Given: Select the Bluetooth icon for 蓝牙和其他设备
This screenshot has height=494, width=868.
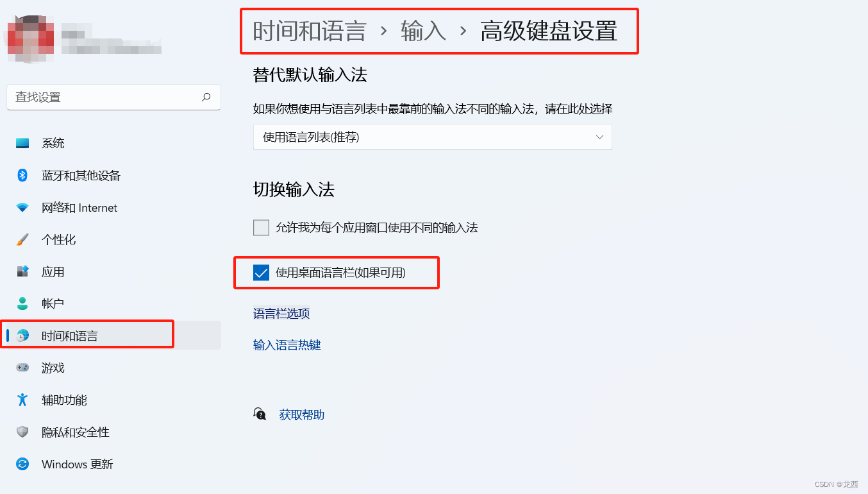Looking at the screenshot, I should pos(22,175).
